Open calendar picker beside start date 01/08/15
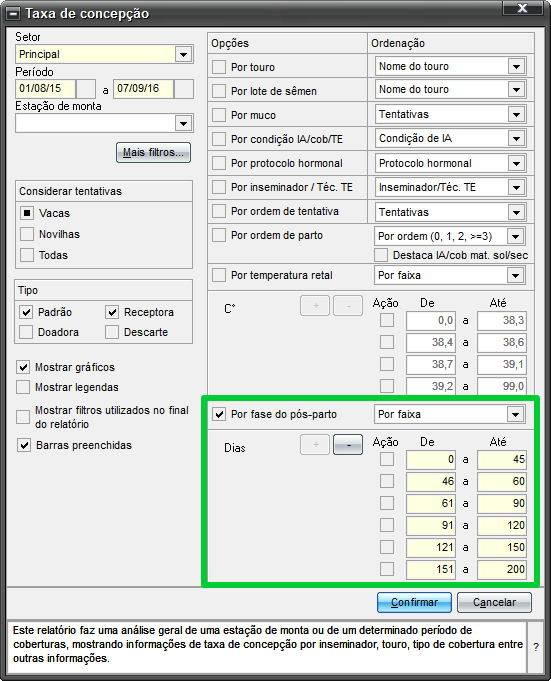Viewport: 551px width, 681px height. click(86, 89)
